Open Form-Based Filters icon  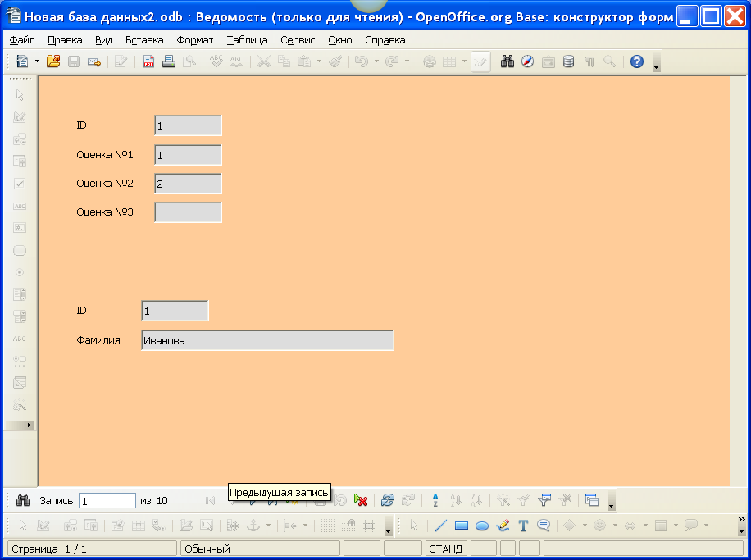click(544, 501)
